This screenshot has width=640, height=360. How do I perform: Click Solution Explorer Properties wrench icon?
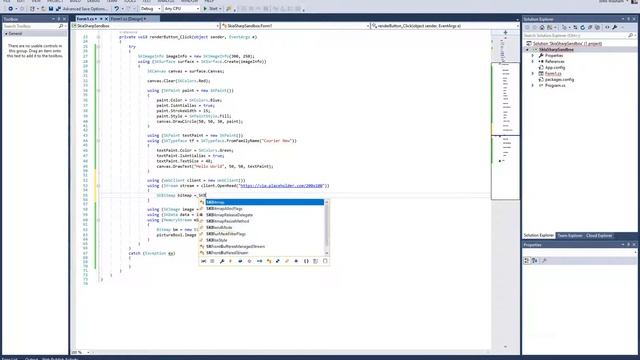615,27
